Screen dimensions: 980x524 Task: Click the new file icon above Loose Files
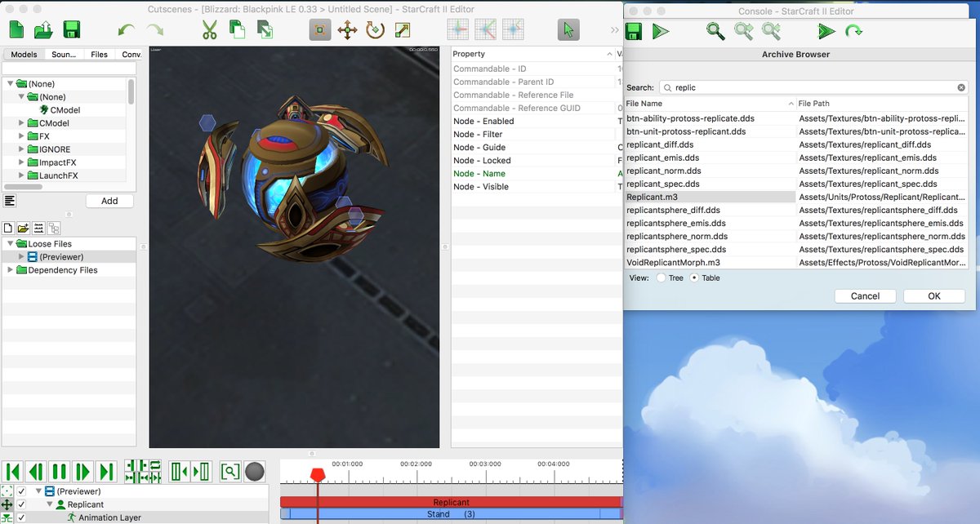8,228
